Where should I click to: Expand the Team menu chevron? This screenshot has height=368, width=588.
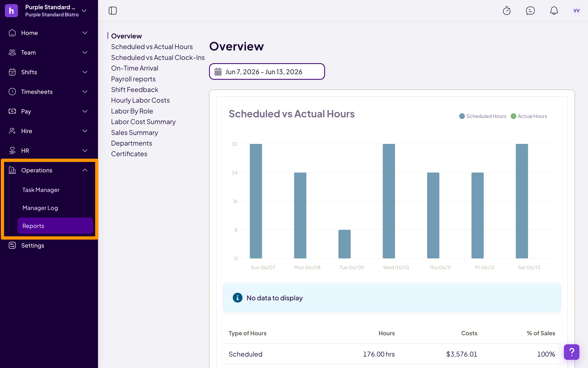[85, 52]
